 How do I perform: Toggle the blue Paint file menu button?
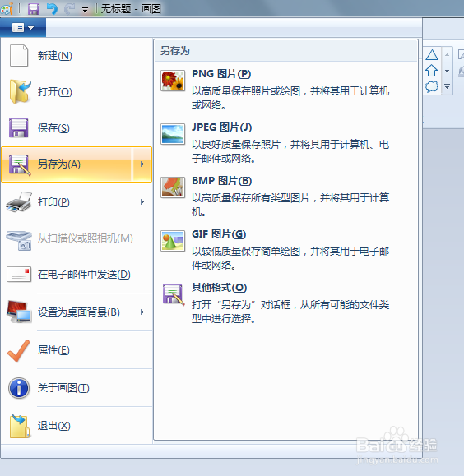(23, 28)
